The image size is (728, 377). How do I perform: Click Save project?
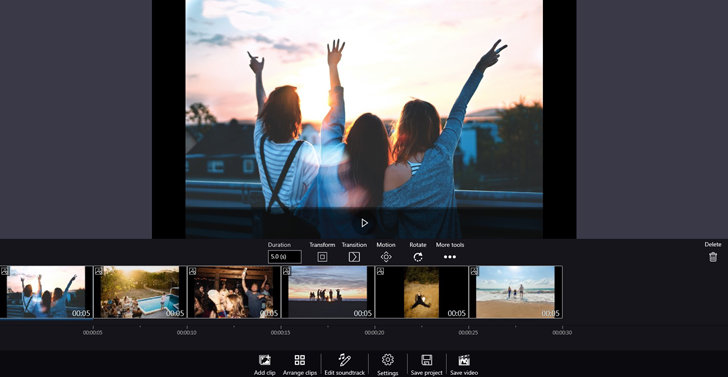point(427,360)
